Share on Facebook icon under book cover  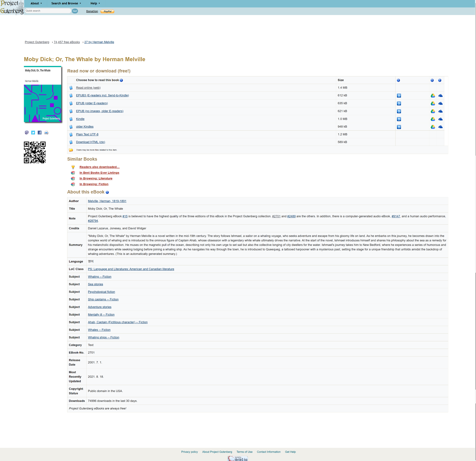tap(40, 133)
